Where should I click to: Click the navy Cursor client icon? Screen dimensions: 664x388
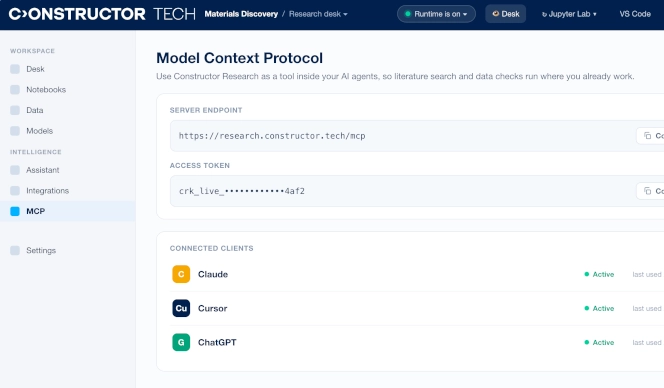coord(181,308)
